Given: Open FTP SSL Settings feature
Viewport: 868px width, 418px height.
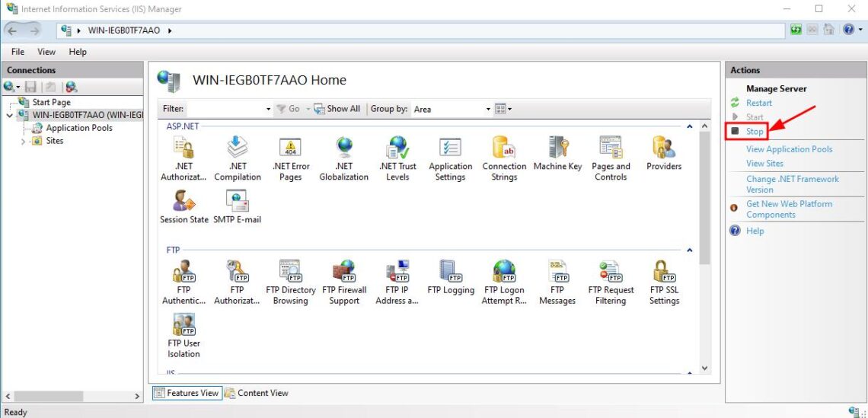Looking at the screenshot, I should pyautogui.click(x=664, y=282).
